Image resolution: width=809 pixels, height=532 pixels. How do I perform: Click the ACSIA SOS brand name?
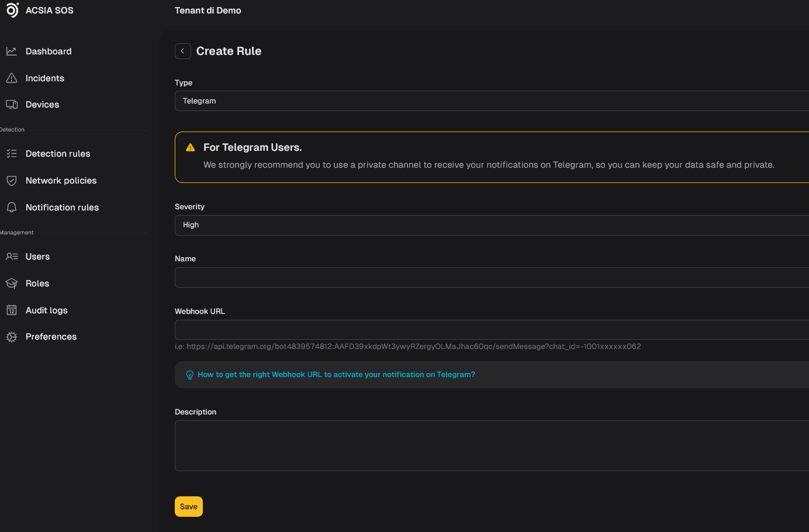(50, 11)
